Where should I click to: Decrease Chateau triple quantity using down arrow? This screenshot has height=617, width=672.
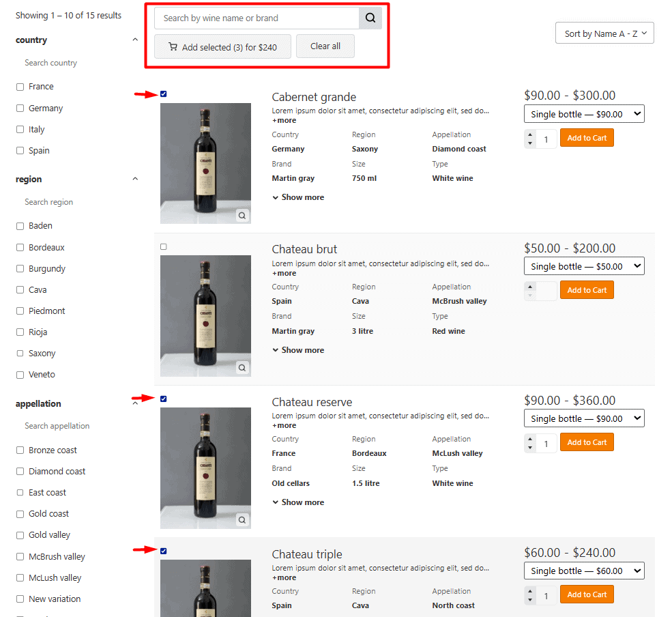[x=530, y=599]
